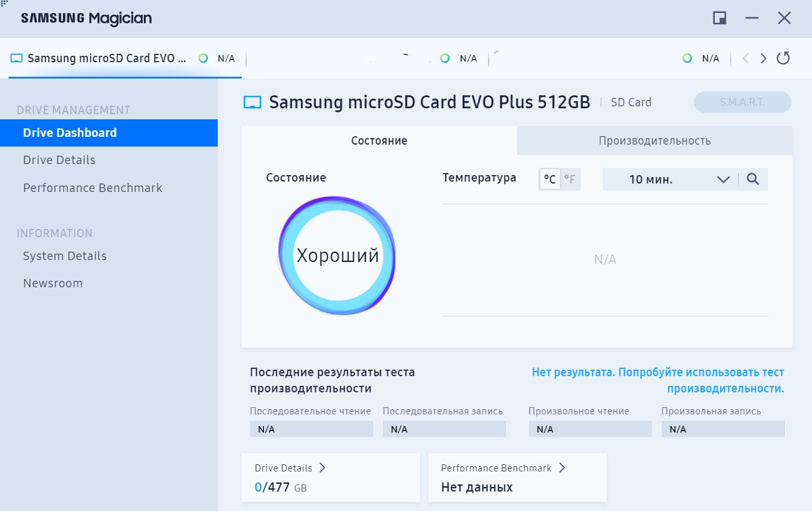Switch to the Состояние tab
This screenshot has width=812, height=511.
click(x=379, y=140)
